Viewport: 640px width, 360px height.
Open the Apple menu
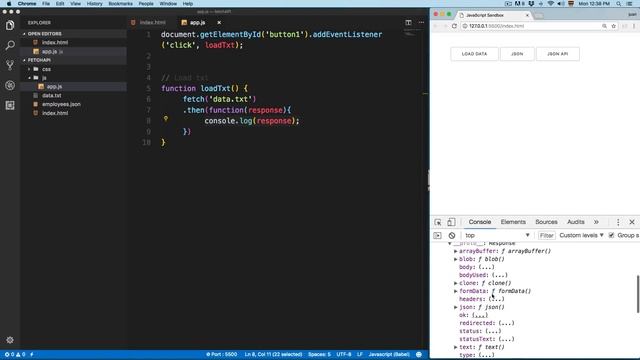click(9, 4)
